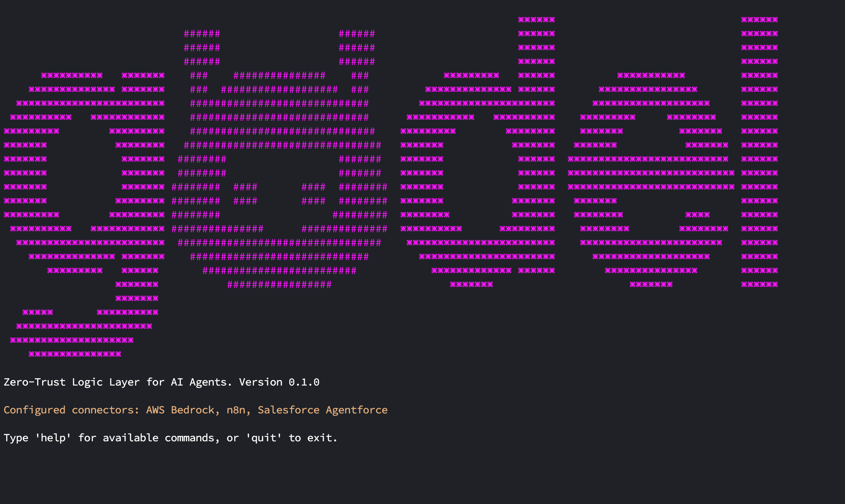
Task: Click the ASCII art letter 'e'
Action: [651, 173]
